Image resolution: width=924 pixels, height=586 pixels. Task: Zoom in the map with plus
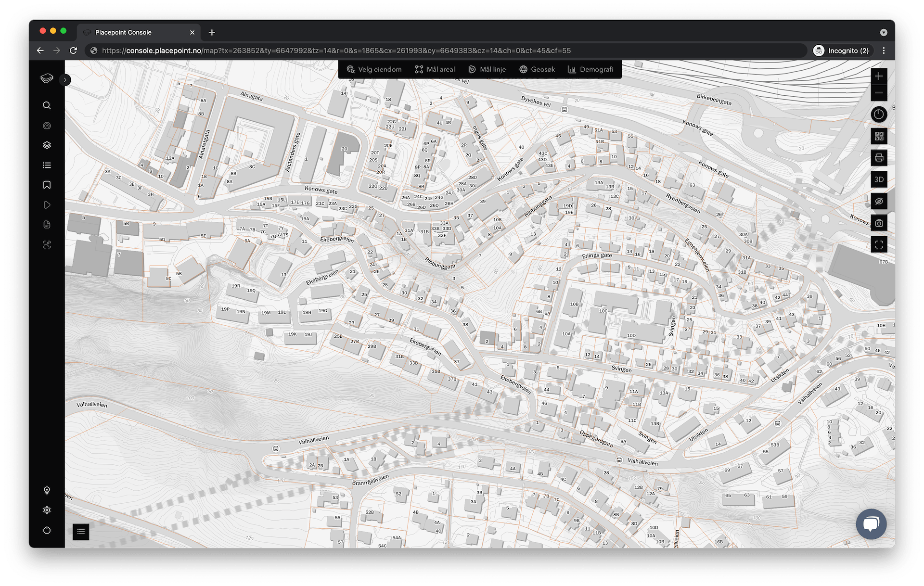coord(879,76)
